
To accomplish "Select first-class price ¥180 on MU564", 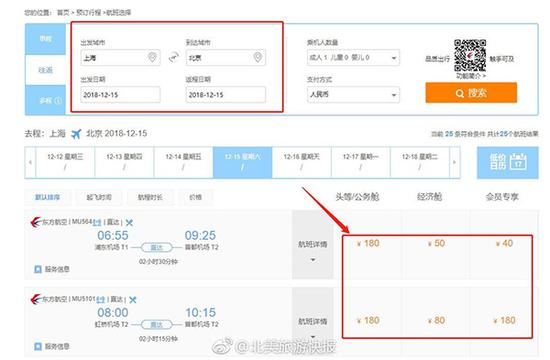I will [x=368, y=243].
